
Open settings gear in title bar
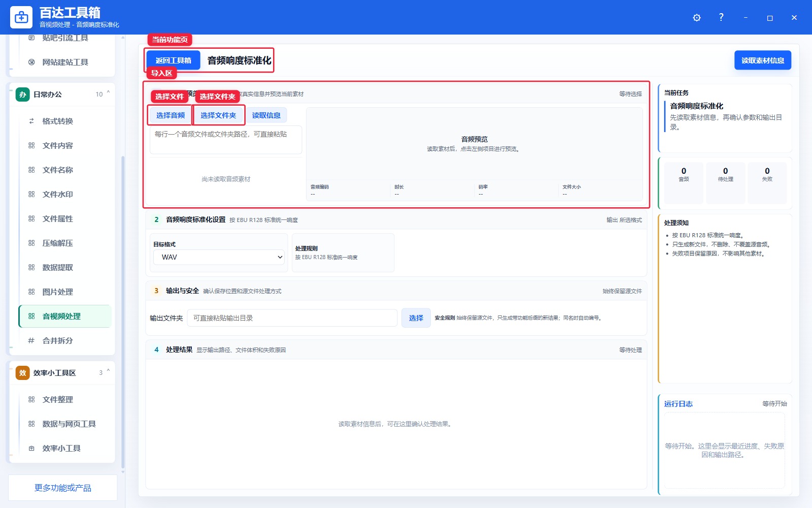(697, 18)
